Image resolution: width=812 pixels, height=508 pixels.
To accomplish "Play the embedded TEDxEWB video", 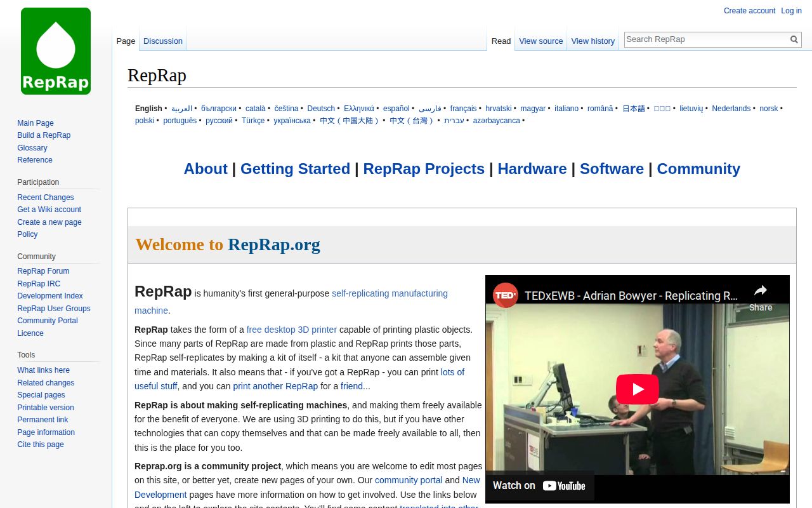I will coord(638,389).
